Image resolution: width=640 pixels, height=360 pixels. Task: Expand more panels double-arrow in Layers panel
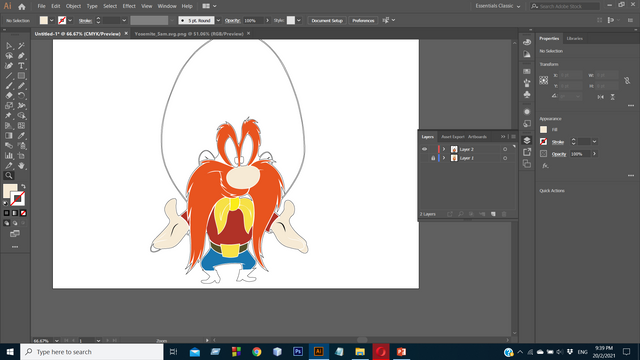[x=503, y=137]
